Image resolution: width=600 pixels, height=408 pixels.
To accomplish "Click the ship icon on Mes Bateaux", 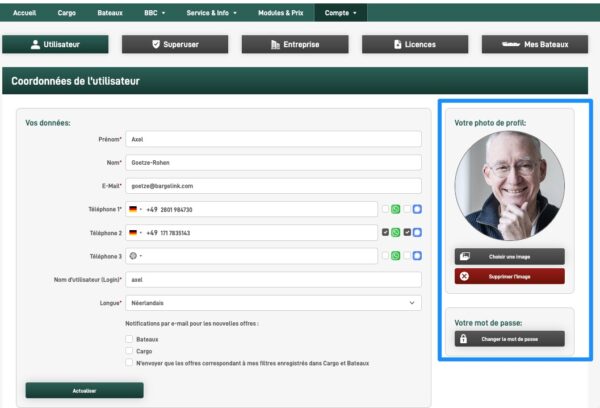I will coord(511,44).
